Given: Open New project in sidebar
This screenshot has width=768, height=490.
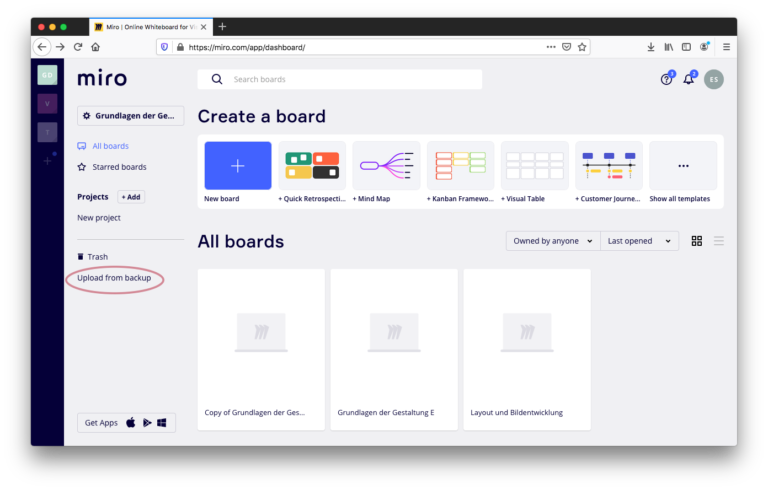Looking at the screenshot, I should (98, 218).
